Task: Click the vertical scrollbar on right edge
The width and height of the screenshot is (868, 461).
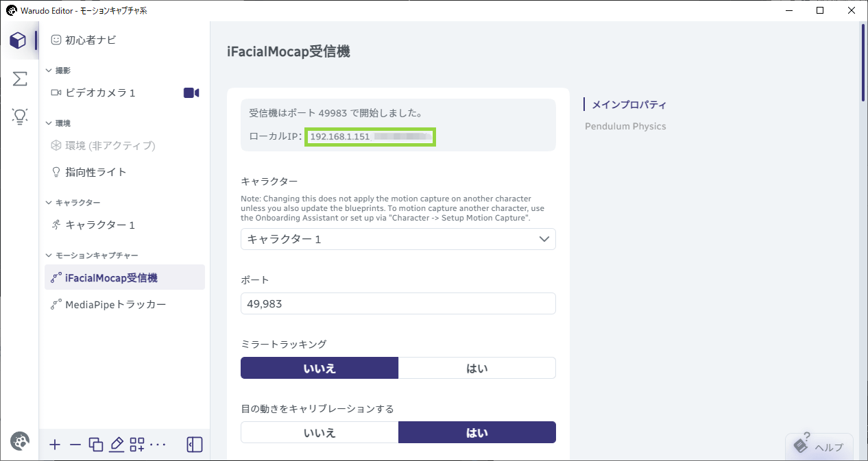Action: 864,63
